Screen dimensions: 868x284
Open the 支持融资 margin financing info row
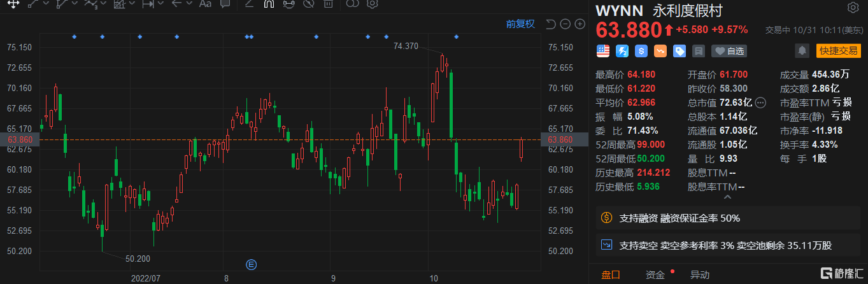[x=727, y=218]
